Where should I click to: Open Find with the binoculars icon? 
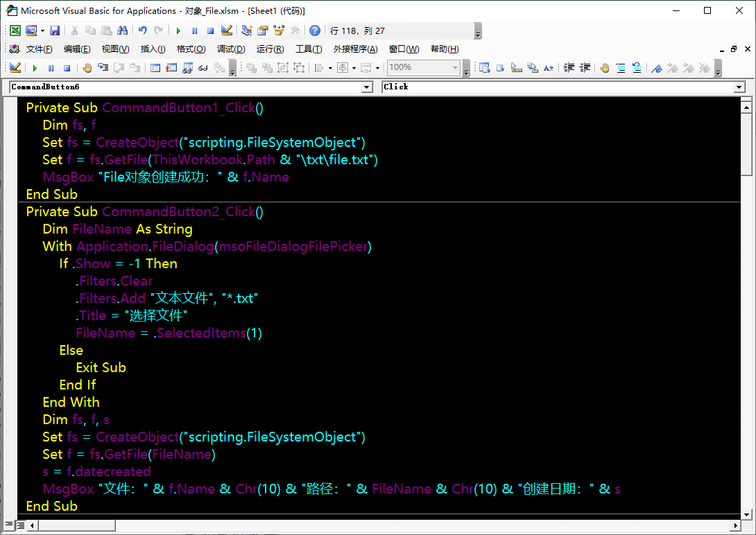coord(123,30)
